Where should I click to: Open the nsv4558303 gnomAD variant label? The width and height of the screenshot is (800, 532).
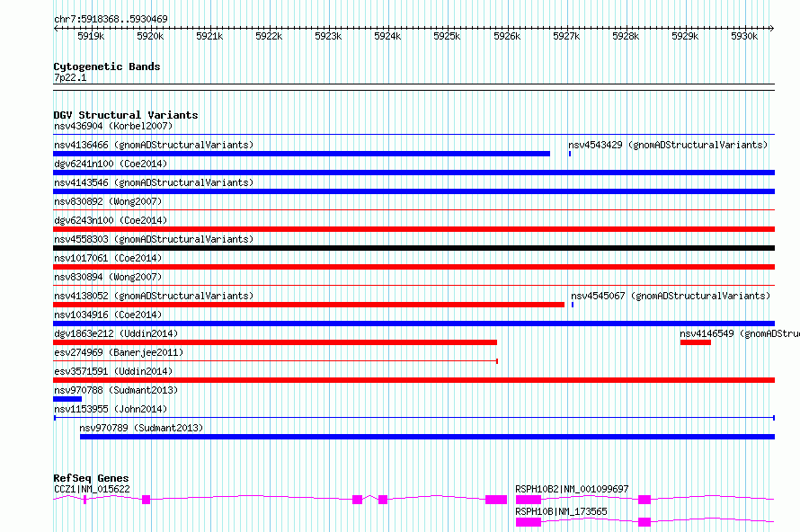pyautogui.click(x=154, y=239)
